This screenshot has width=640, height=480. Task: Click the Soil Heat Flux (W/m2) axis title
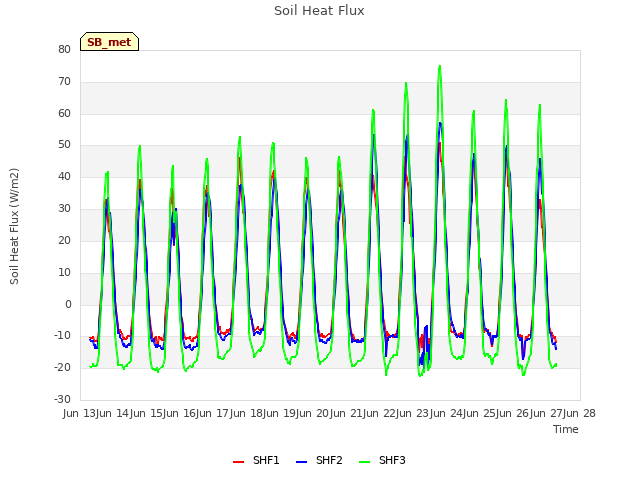[x=15, y=226]
